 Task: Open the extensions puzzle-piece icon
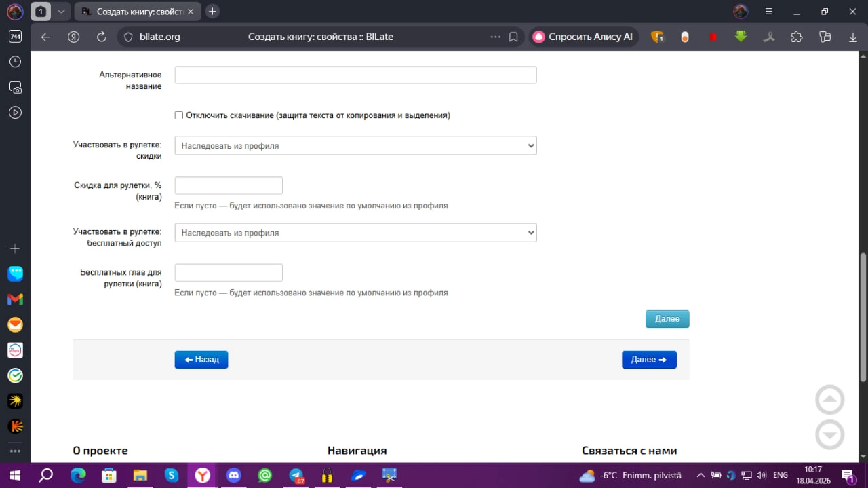tap(797, 37)
